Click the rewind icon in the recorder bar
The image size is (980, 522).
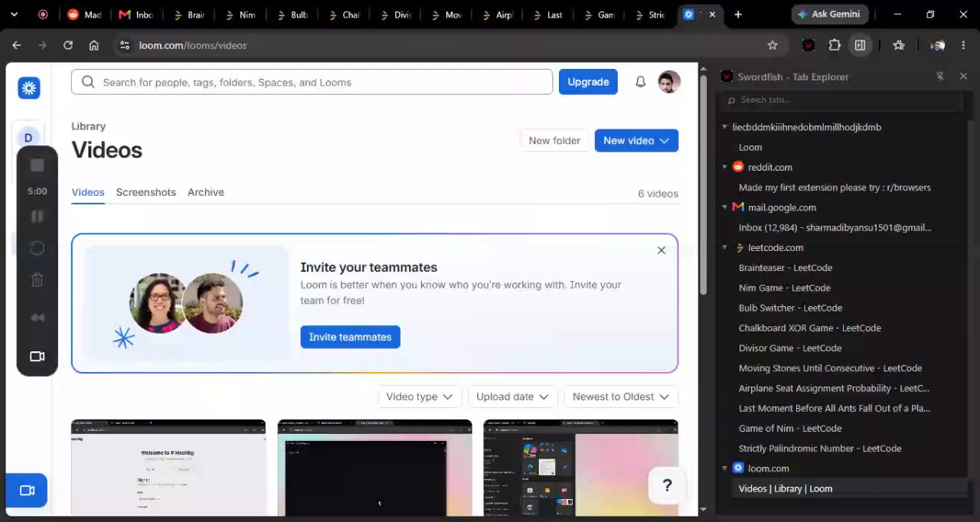tap(37, 318)
